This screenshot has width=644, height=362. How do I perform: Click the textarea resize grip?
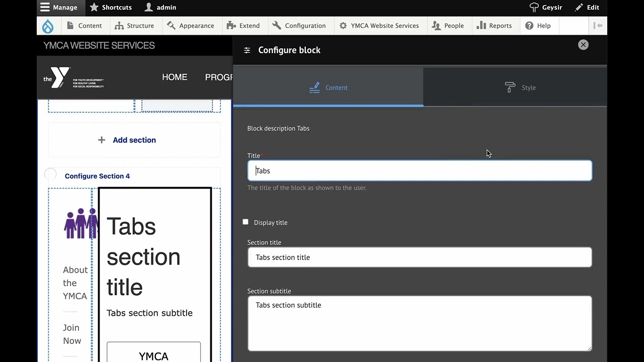point(589,348)
